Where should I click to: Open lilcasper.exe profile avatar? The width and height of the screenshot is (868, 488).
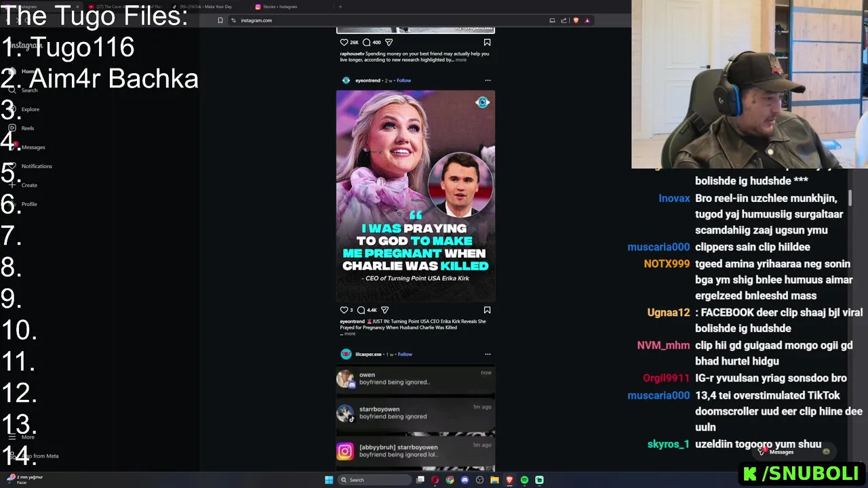click(x=346, y=354)
